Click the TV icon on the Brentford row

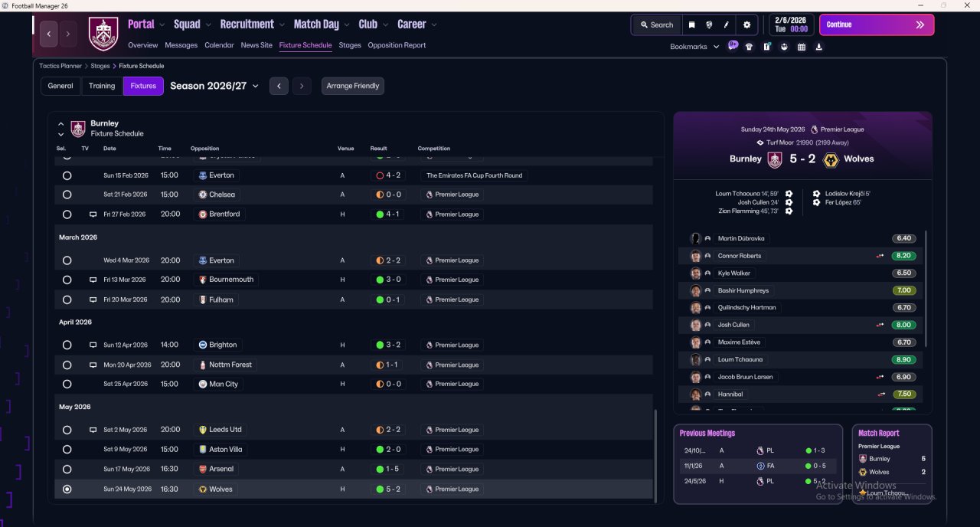[x=93, y=214]
